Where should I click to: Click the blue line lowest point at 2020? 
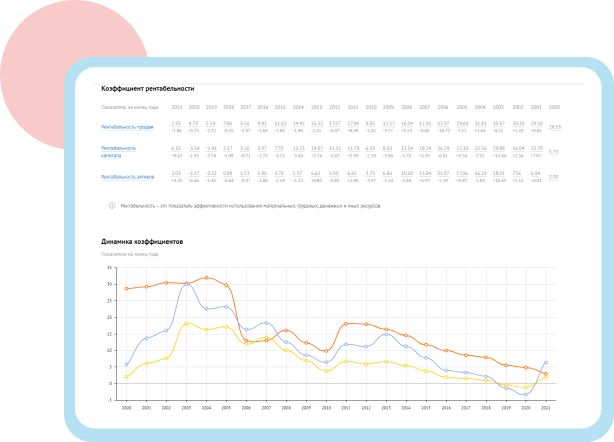pyautogui.click(x=525, y=394)
